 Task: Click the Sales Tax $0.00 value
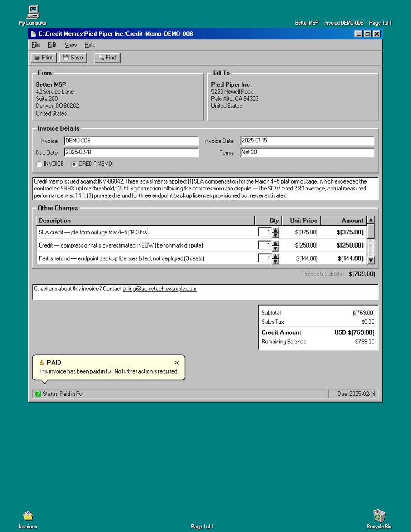[x=368, y=322]
